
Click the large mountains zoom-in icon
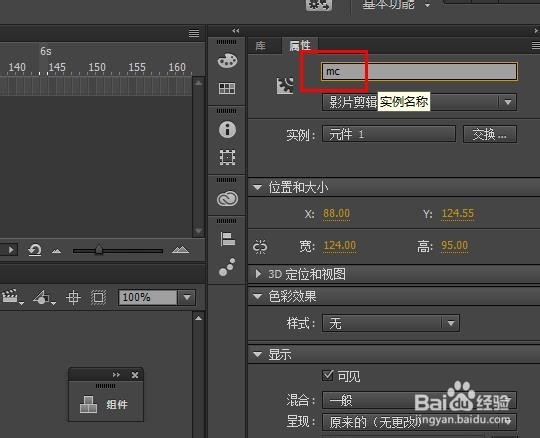click(x=180, y=250)
